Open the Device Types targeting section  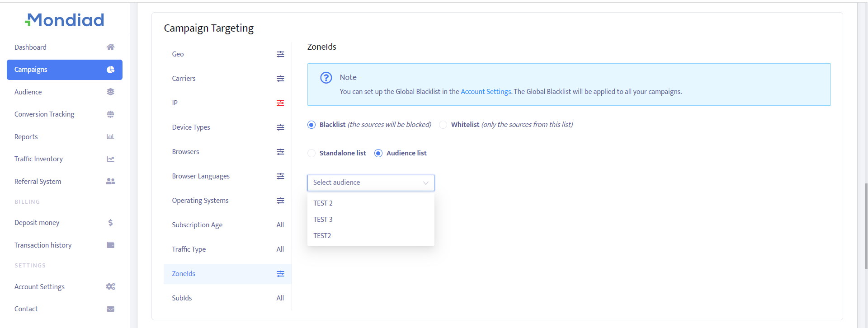(191, 127)
